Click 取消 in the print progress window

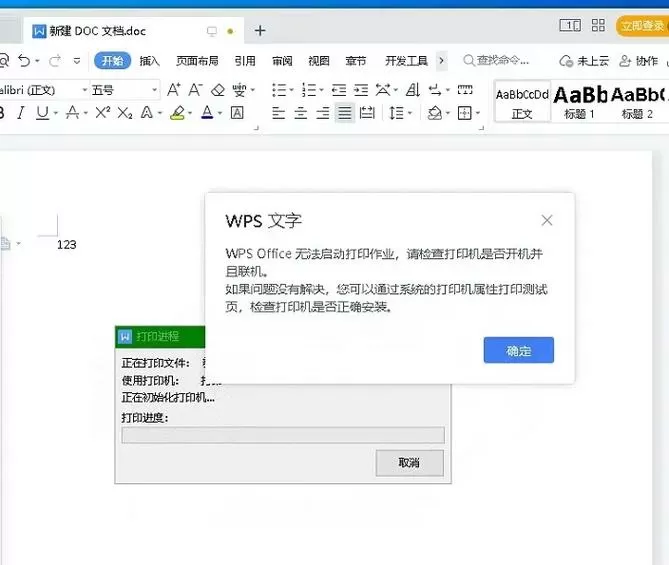click(x=410, y=463)
